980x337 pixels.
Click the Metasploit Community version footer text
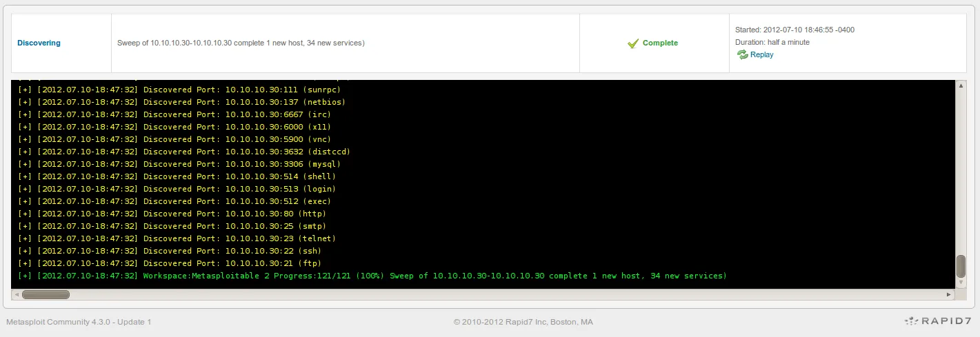tap(79, 322)
